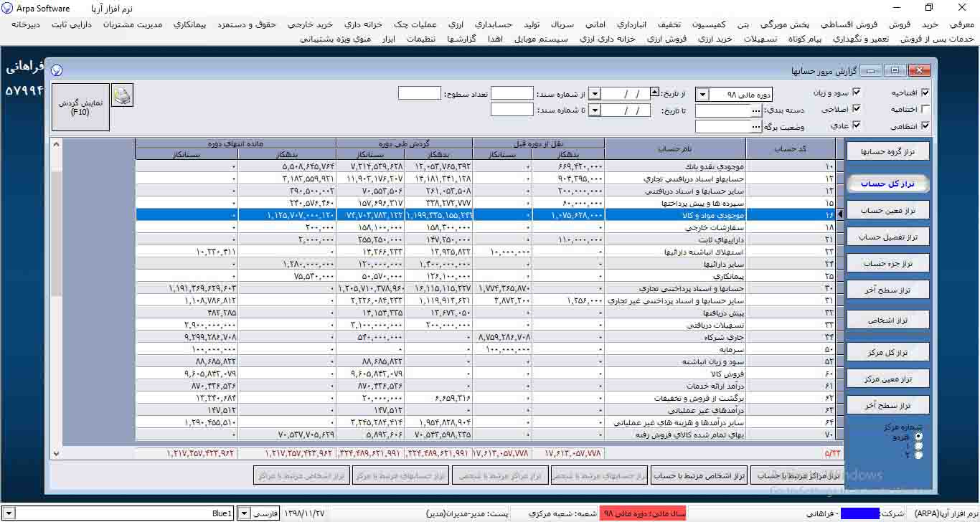
Task: Click into the تعداد سطوح input field
Action: (419, 93)
